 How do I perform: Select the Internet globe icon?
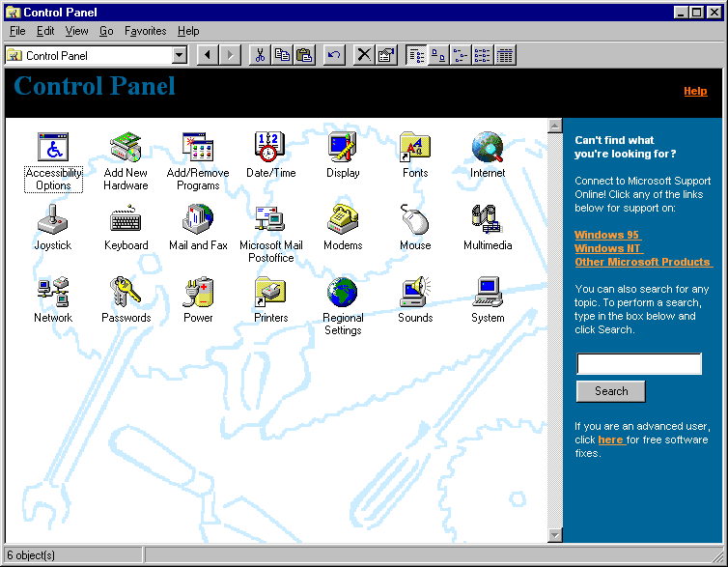point(488,147)
